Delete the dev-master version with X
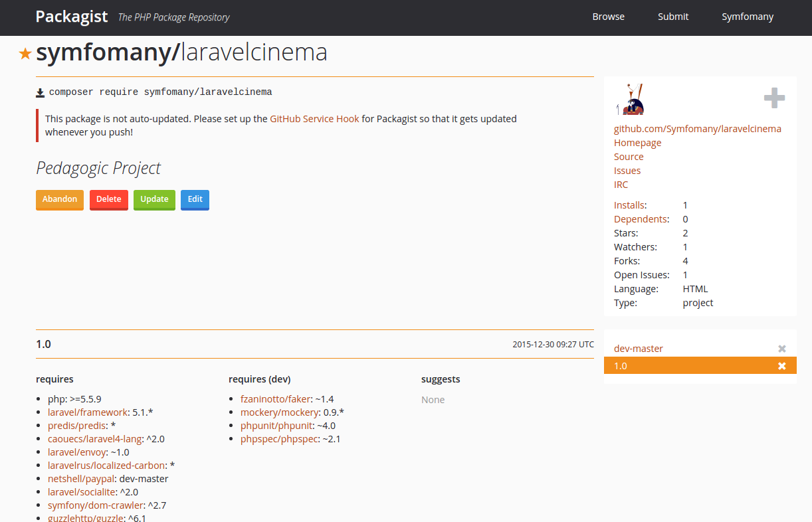Screen dimensions: 812x522 782,349
